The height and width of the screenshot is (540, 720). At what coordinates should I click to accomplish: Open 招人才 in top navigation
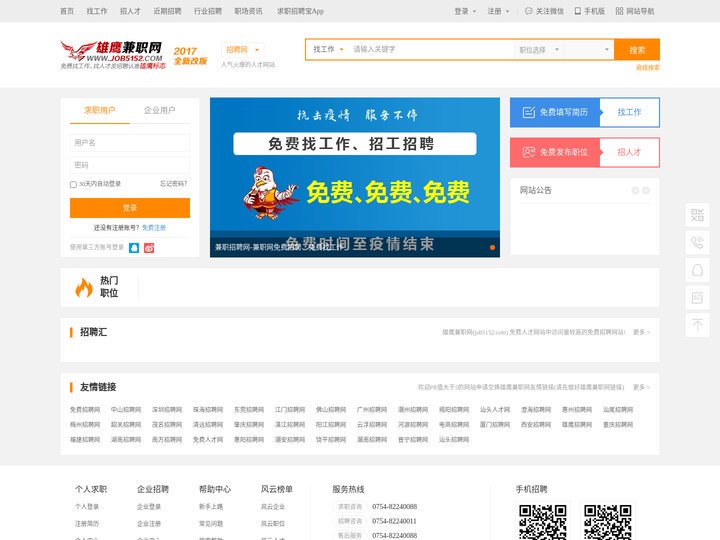[130, 11]
